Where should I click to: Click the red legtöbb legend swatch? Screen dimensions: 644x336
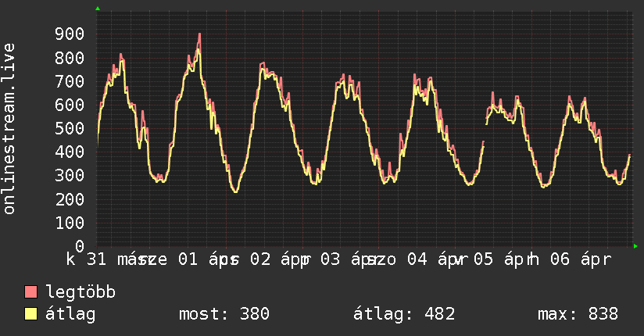click(31, 293)
